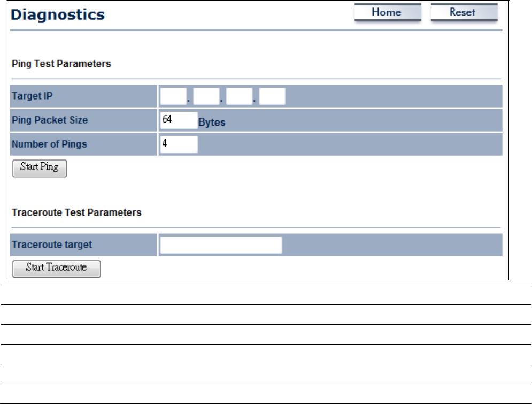Start the ping test
Screen dimensions: 532x404
point(40,169)
